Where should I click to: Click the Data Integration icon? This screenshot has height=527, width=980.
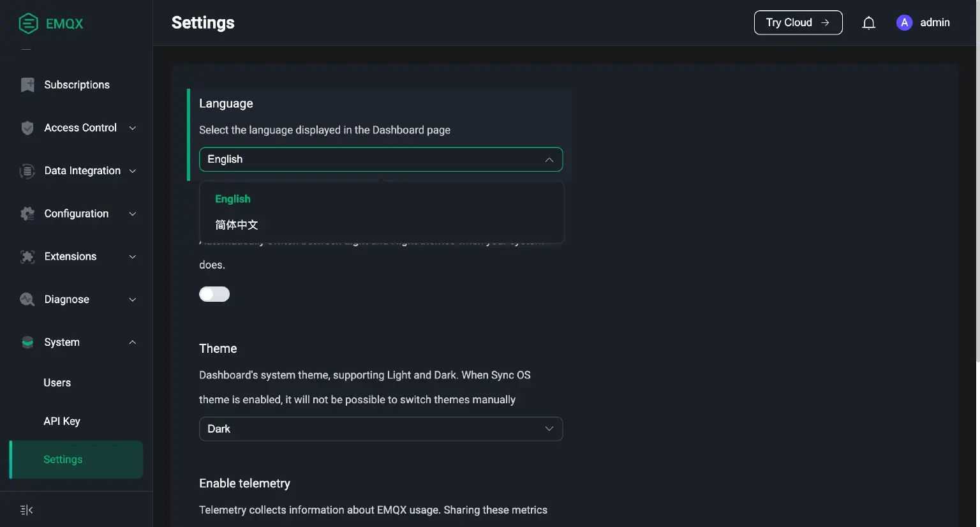coord(27,171)
